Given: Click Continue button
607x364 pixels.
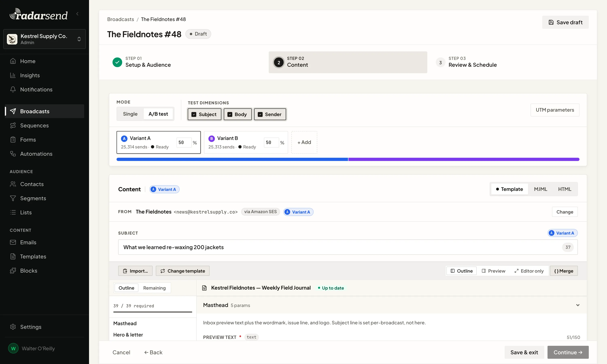Looking at the screenshot, I should 568,352.
